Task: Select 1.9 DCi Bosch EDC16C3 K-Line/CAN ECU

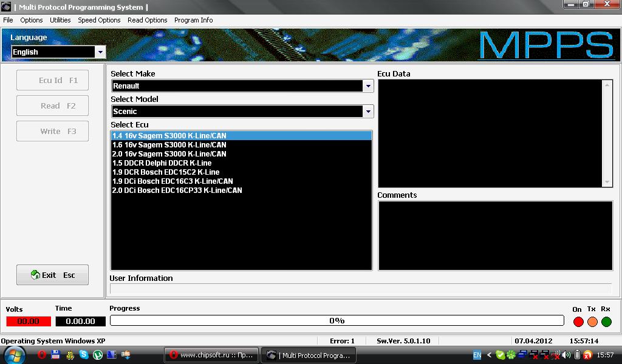Action: (173, 181)
